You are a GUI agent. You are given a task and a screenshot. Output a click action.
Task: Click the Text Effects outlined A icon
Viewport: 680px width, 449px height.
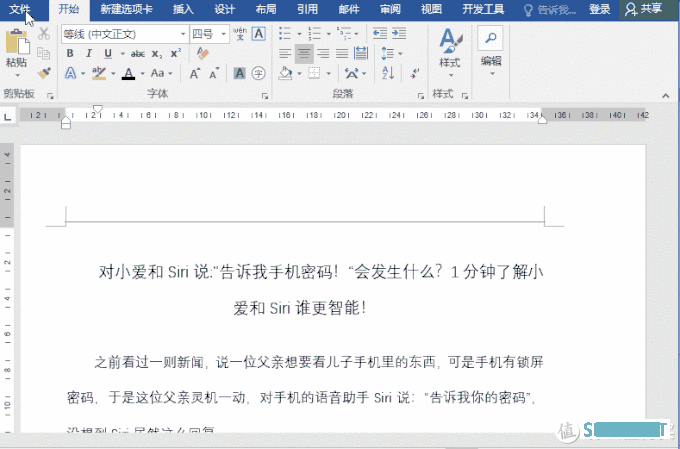(x=70, y=73)
